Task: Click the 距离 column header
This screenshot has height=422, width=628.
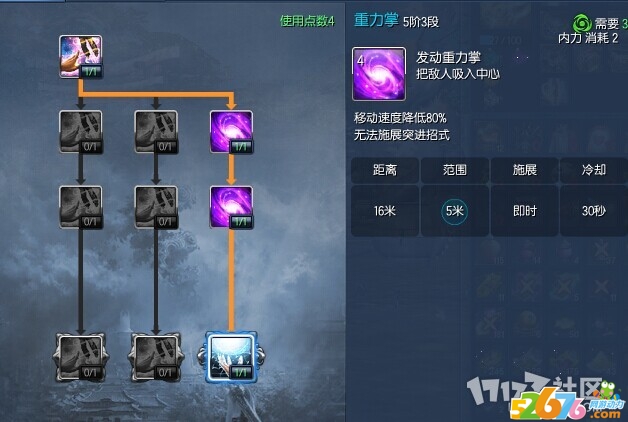Action: 385,170
